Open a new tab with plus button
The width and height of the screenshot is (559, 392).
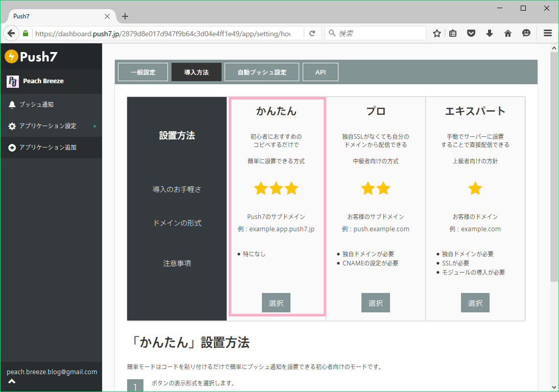pos(125,16)
